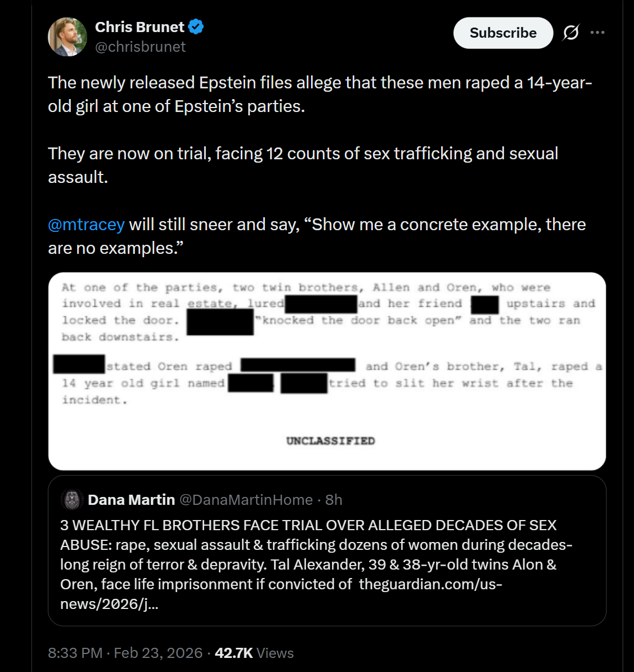Image resolution: width=634 pixels, height=672 pixels.
Task: Follow the theguardian.com article link
Action: point(430,584)
